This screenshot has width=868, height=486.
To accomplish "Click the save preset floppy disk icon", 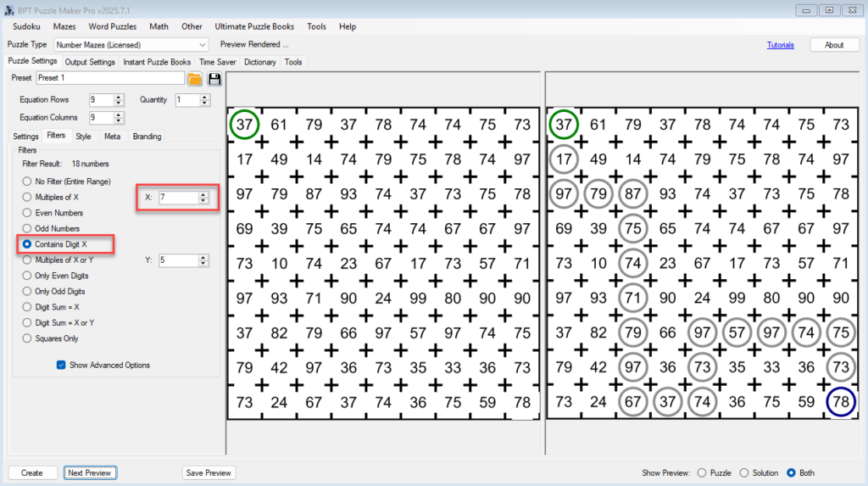I will 214,79.
